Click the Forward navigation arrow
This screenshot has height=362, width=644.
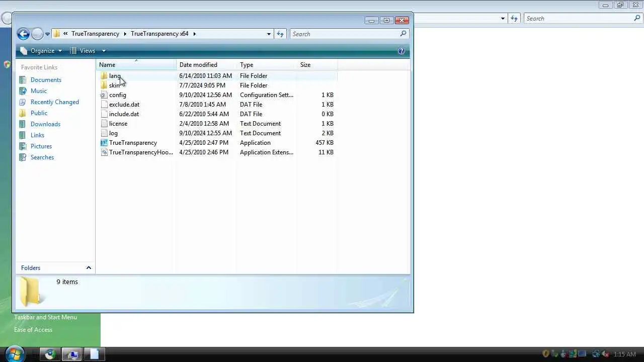(x=37, y=34)
